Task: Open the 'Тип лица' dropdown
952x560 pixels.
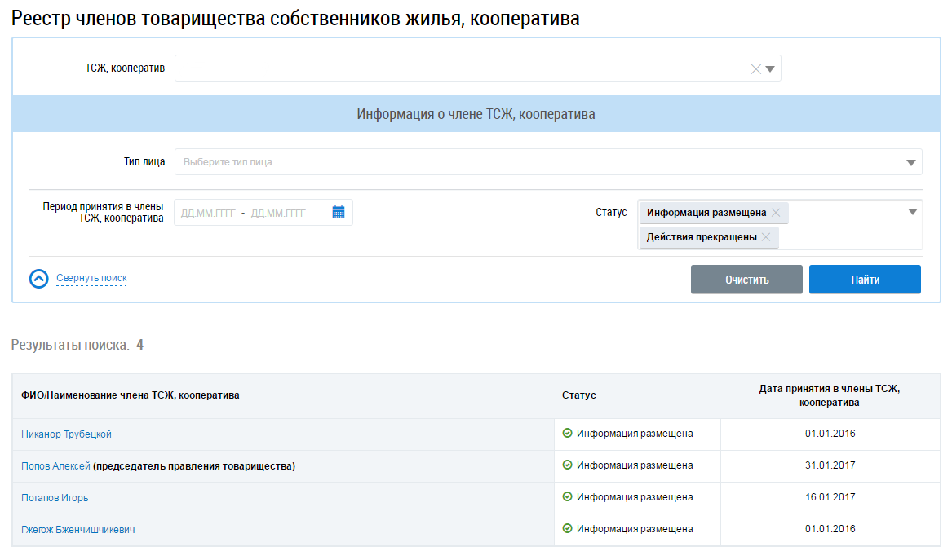Action: pyautogui.click(x=548, y=162)
